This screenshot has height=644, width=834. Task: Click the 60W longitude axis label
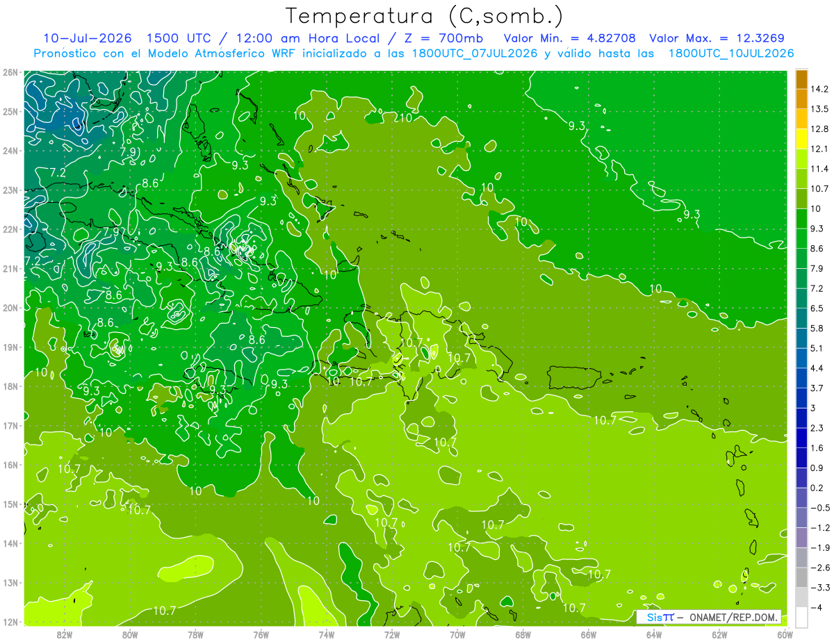[785, 635]
